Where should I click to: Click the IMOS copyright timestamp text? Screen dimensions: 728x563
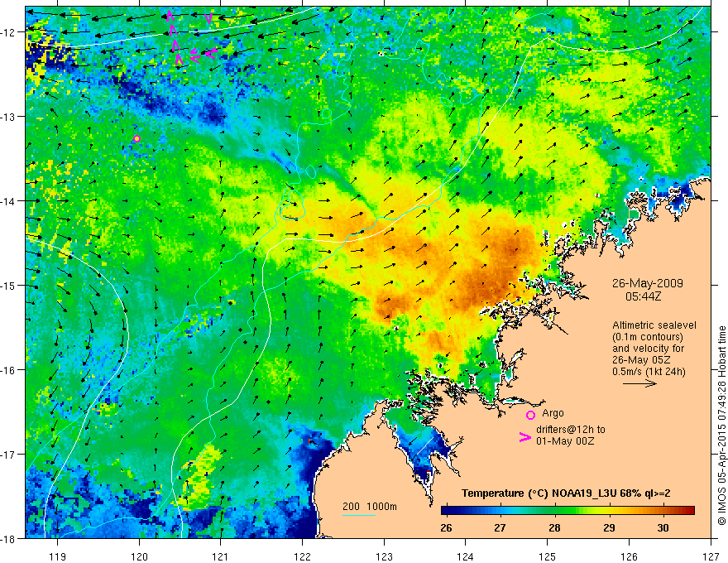[x=721, y=426]
